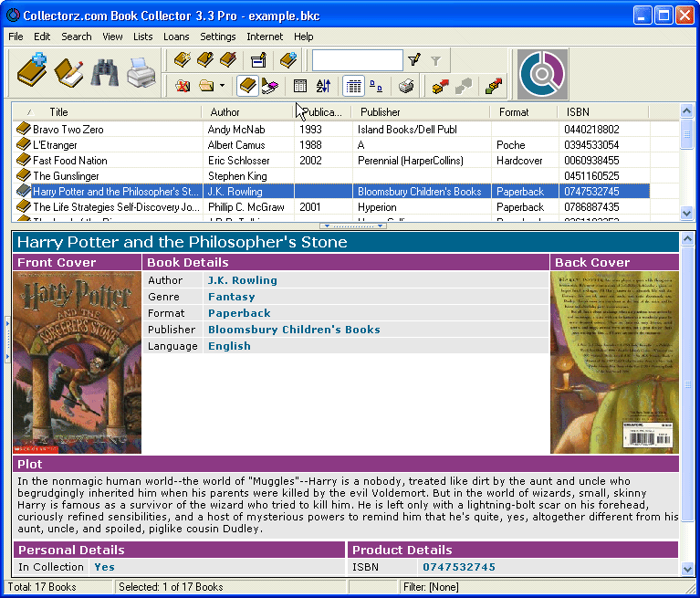Click the book list scroll down arrow

click(x=686, y=214)
